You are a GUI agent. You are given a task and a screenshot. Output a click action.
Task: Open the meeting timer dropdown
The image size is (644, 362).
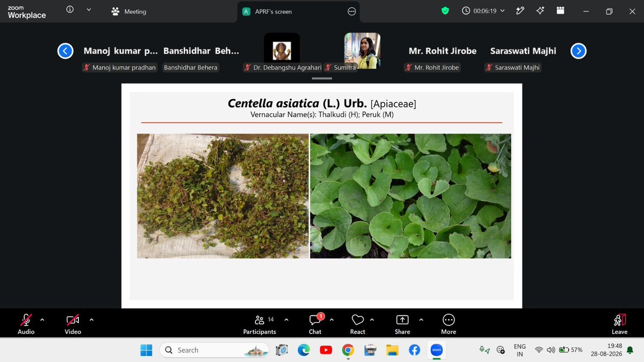click(x=484, y=11)
